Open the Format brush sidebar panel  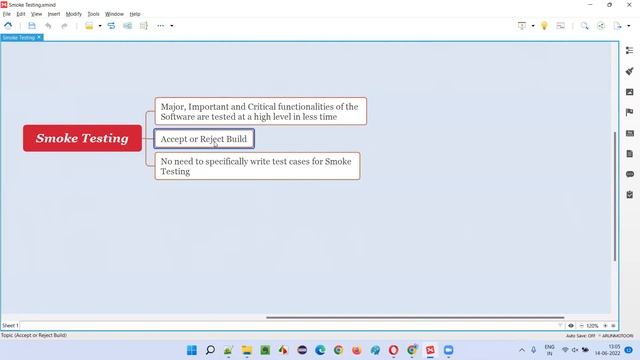tap(630, 71)
